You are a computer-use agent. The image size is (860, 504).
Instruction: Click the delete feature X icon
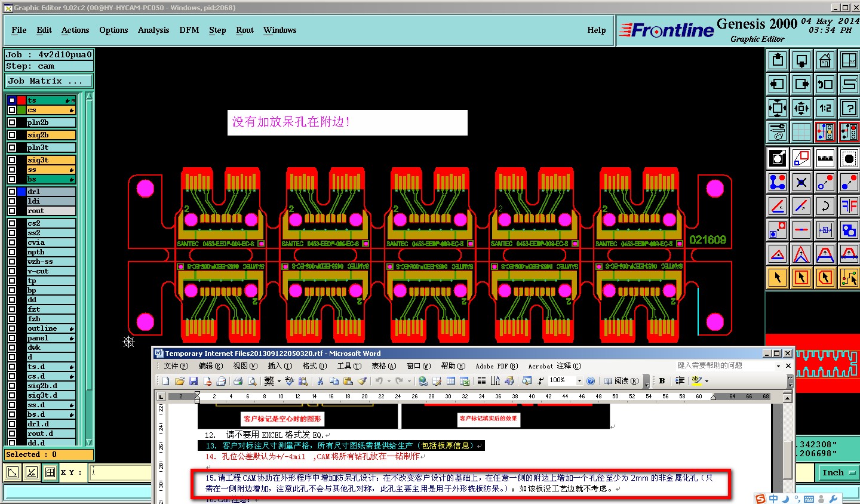801,182
